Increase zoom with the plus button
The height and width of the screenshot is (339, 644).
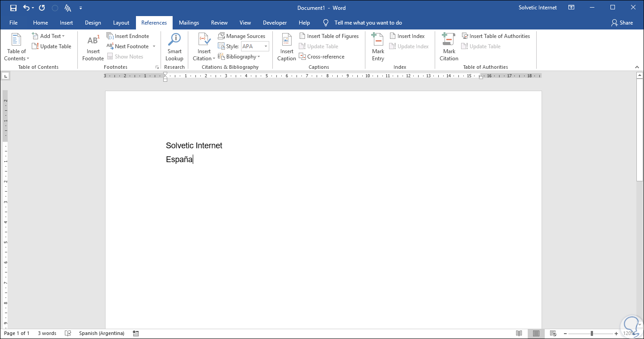(616, 334)
